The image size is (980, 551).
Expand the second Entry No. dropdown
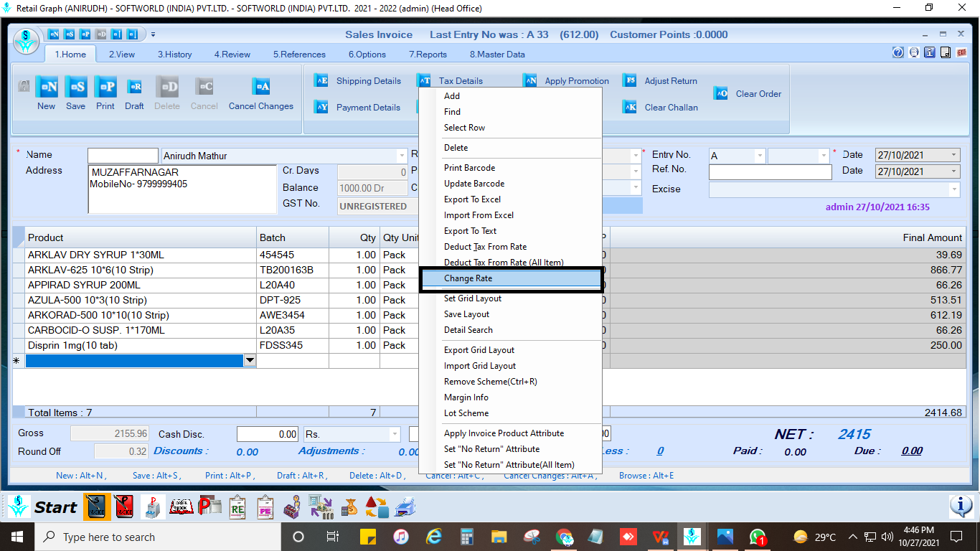click(824, 156)
